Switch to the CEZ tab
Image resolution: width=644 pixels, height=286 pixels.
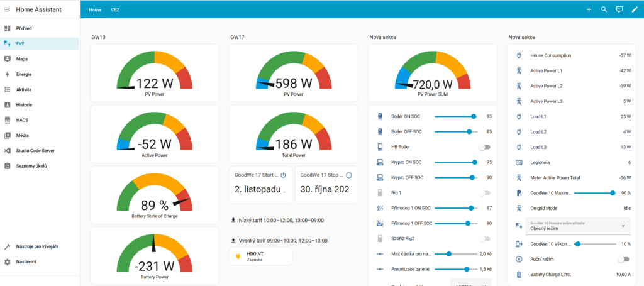115,10
